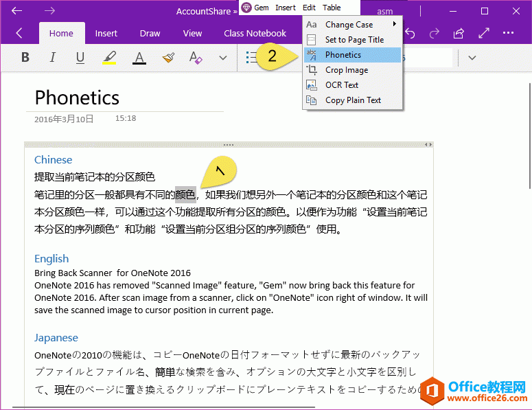Click the line 提取当前笔记本的分区颜色
532x410 pixels.
point(95,176)
